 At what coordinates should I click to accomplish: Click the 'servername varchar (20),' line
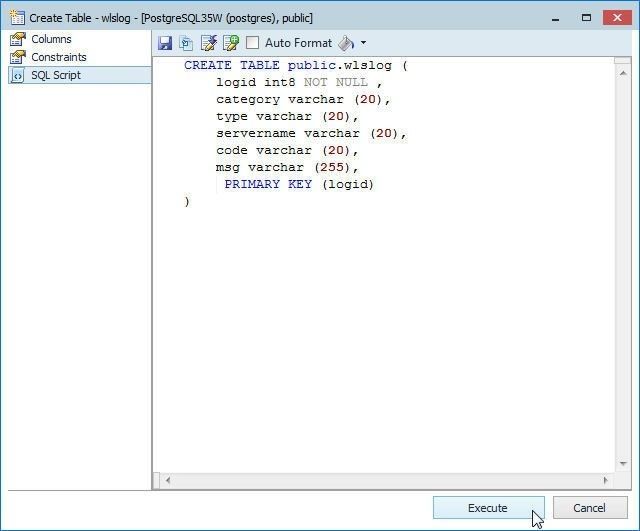click(311, 133)
